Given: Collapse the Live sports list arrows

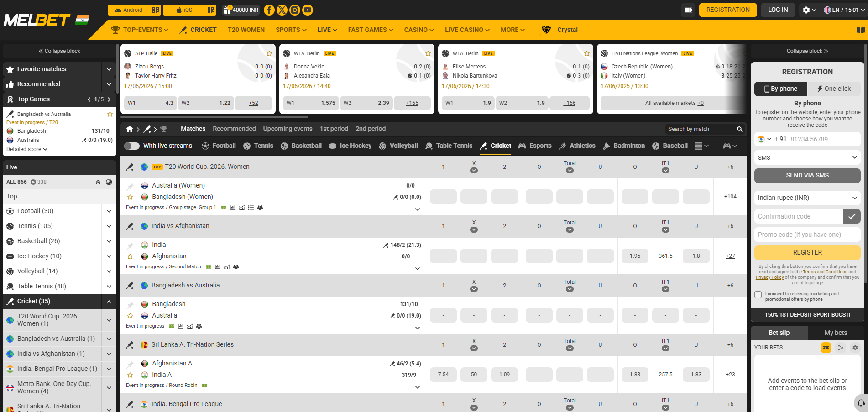Looking at the screenshot, I should tap(98, 182).
